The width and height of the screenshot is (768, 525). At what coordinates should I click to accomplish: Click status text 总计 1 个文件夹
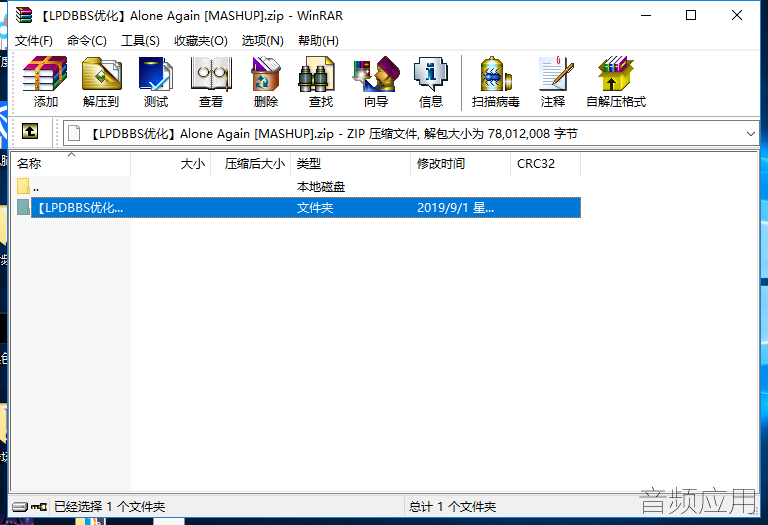click(x=453, y=506)
